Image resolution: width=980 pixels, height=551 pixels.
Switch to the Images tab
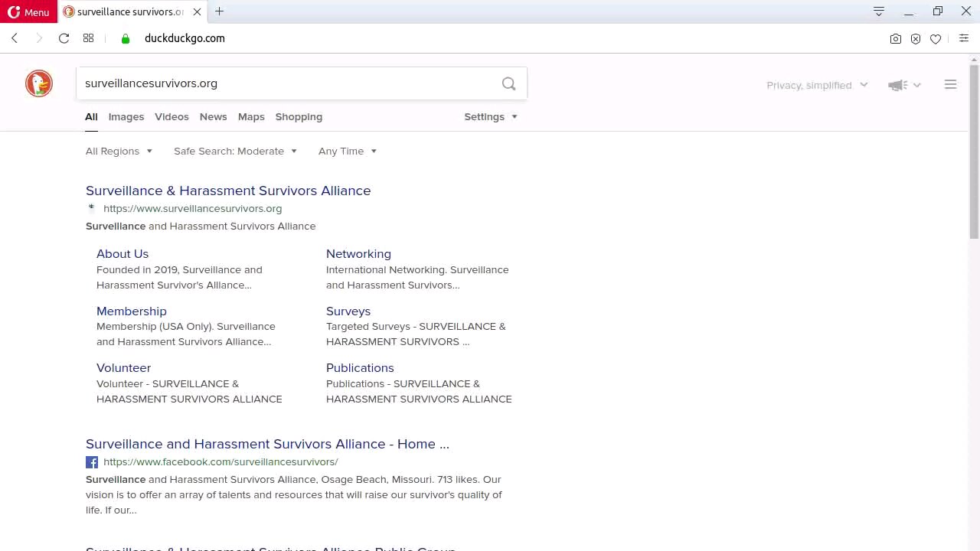pyautogui.click(x=126, y=117)
